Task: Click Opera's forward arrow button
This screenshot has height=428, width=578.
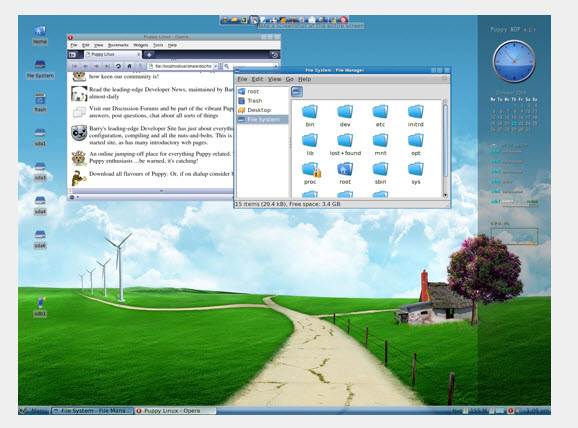Action: pyautogui.click(x=97, y=66)
